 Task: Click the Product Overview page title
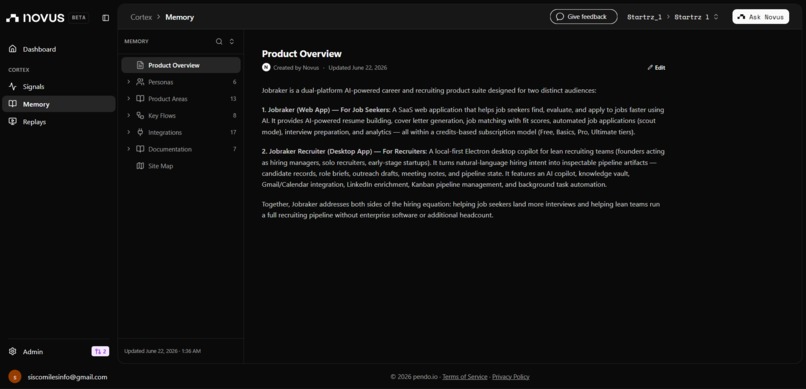coord(302,53)
